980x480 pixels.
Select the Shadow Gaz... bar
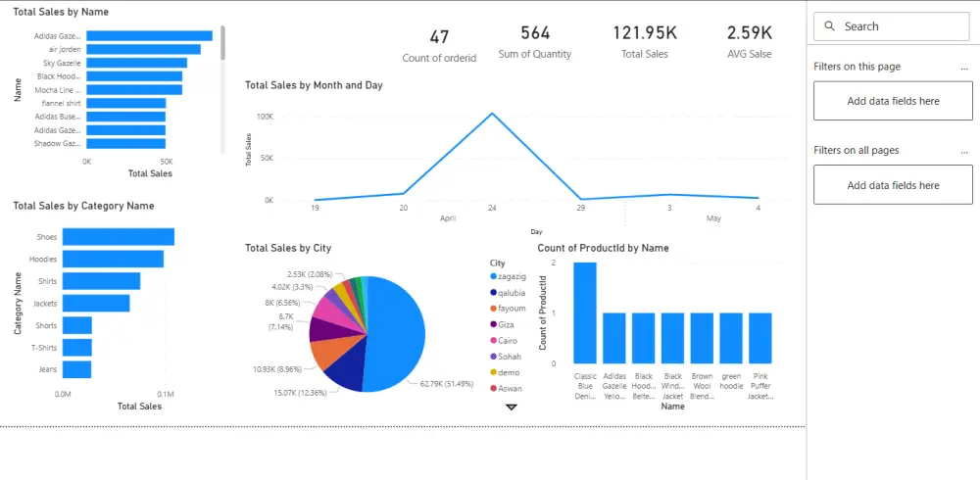click(x=125, y=143)
